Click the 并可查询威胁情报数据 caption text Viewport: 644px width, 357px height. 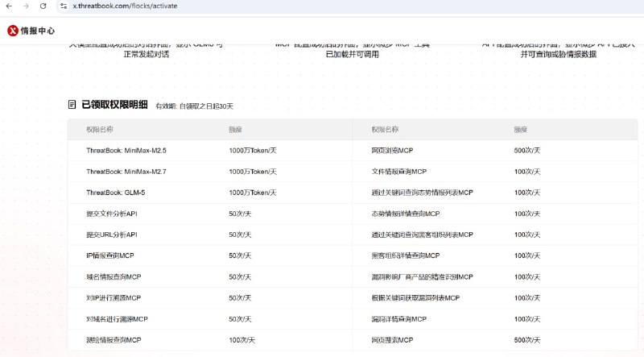(x=558, y=54)
